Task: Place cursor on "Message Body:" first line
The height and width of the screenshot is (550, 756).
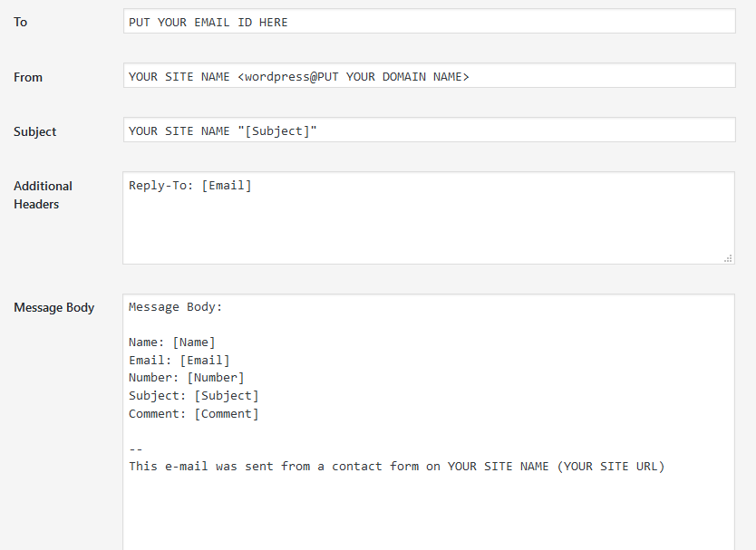Action: click(176, 307)
